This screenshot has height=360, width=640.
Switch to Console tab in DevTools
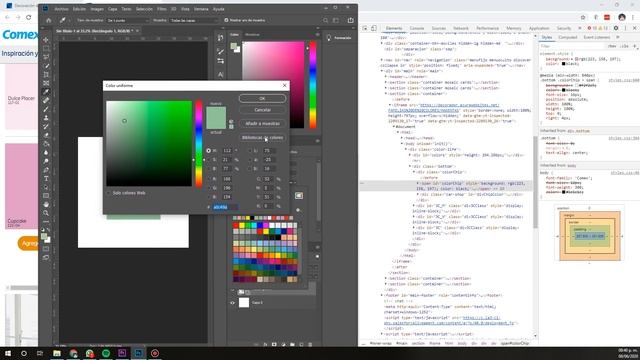click(417, 28)
